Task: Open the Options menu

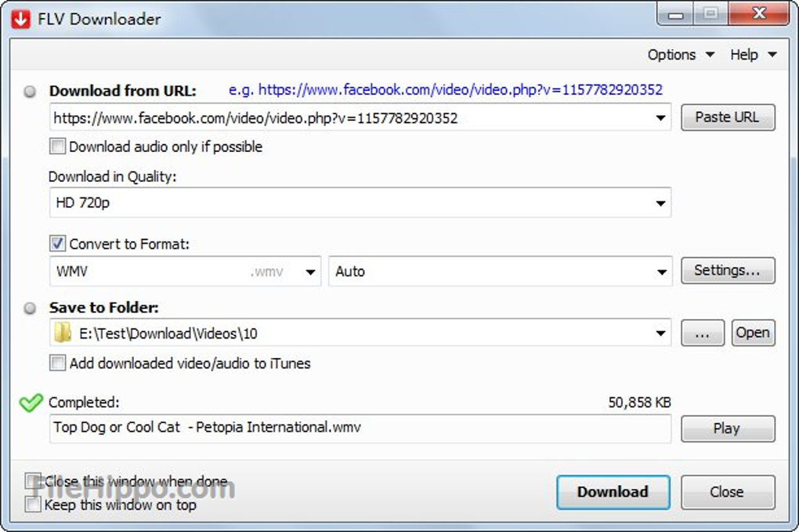Action: [680, 55]
